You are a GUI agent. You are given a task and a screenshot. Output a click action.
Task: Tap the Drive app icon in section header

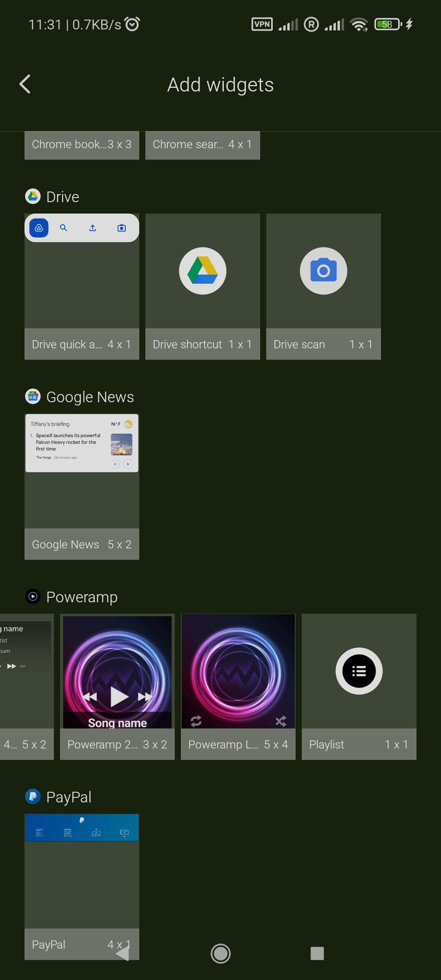[33, 196]
